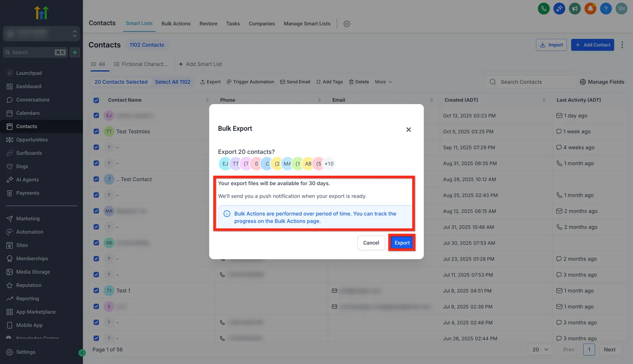The image size is (633, 364).
Task: Uncheck the MA contact row checkbox
Action: click(96, 211)
